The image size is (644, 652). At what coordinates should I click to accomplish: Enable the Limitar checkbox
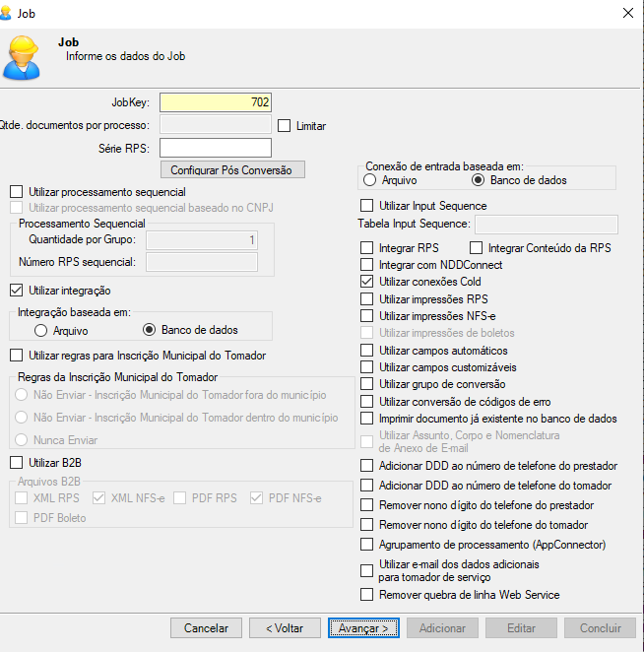click(x=285, y=126)
